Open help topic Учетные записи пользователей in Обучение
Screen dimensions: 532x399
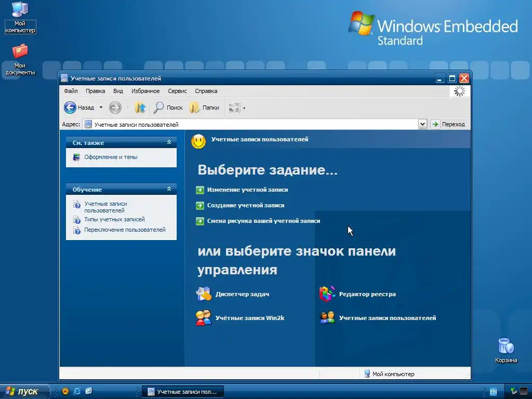click(106, 207)
